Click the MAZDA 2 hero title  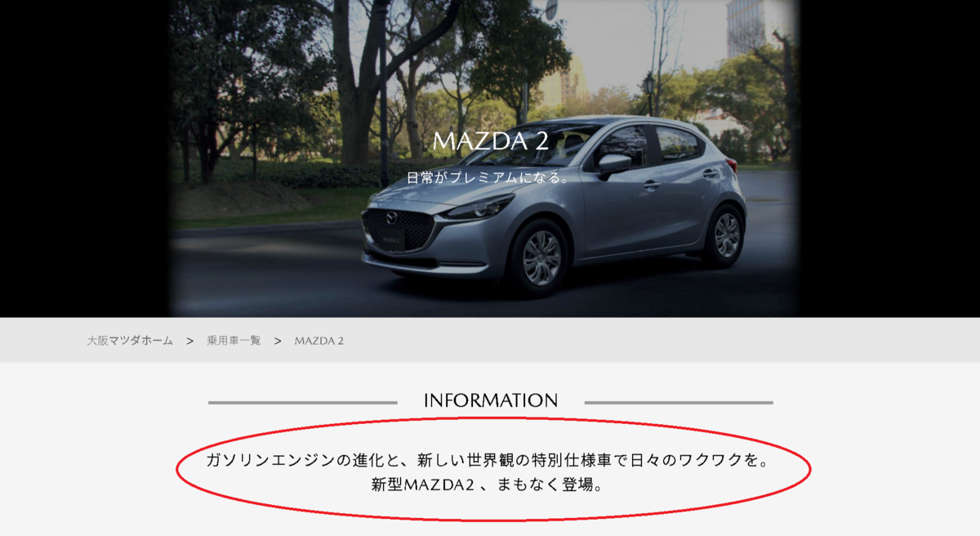tap(490, 141)
